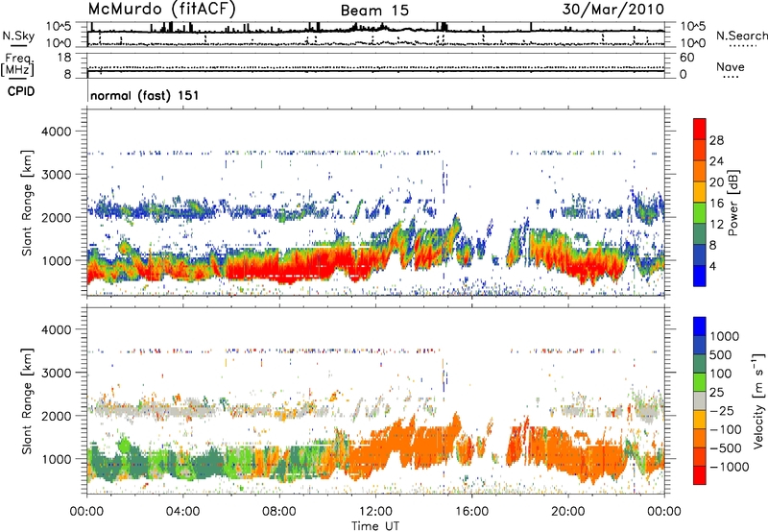Click '500' on the Velocity color bar

point(721,354)
